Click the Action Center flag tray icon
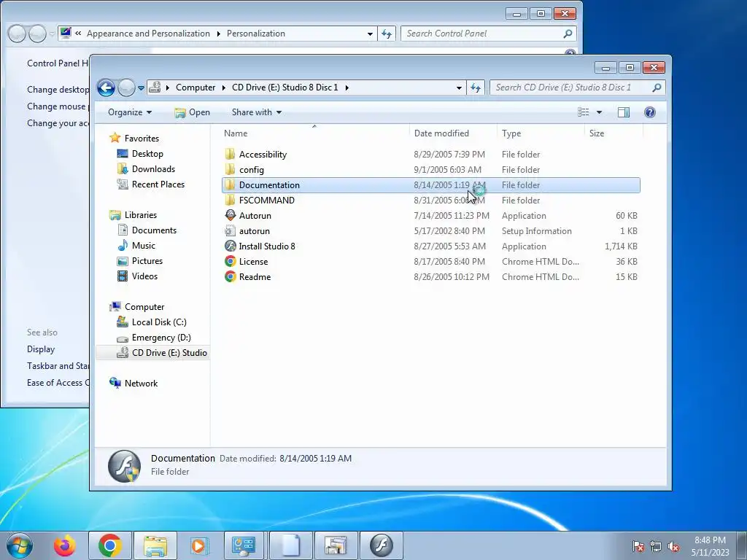 click(x=638, y=546)
